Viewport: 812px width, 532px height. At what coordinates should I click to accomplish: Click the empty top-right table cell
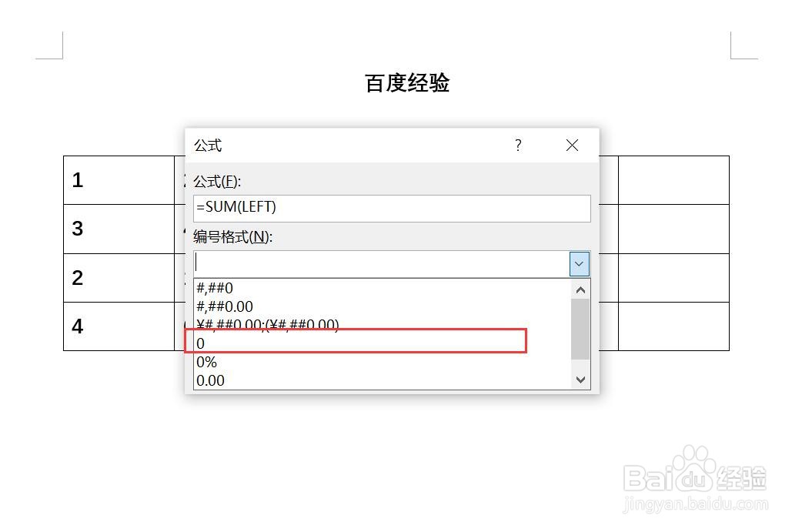pos(673,180)
